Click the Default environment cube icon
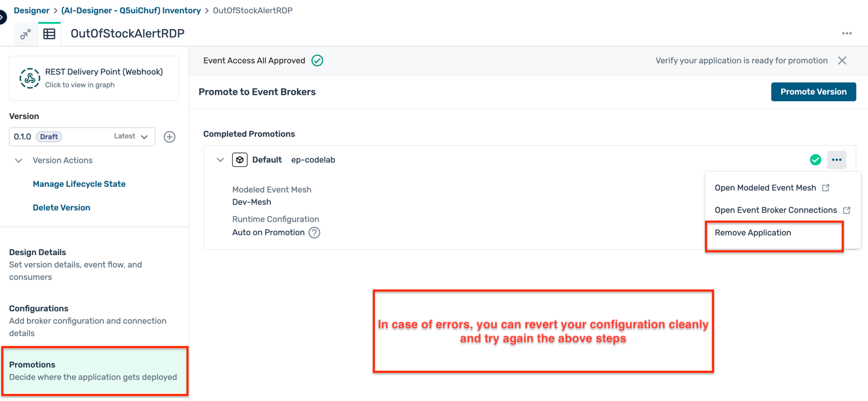 tap(240, 160)
